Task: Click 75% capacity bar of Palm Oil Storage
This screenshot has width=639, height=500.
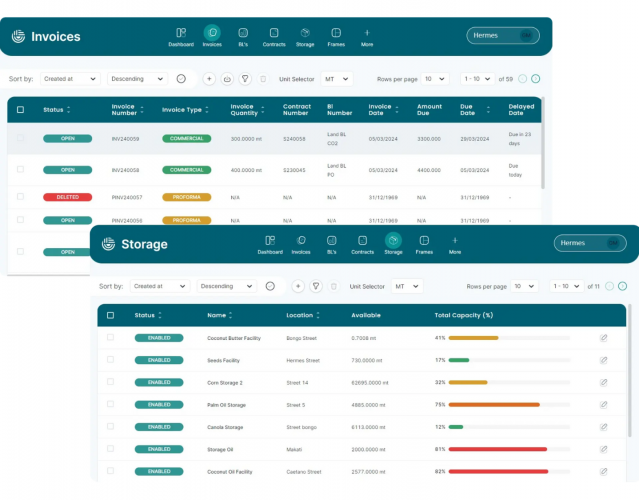Action: click(x=509, y=405)
